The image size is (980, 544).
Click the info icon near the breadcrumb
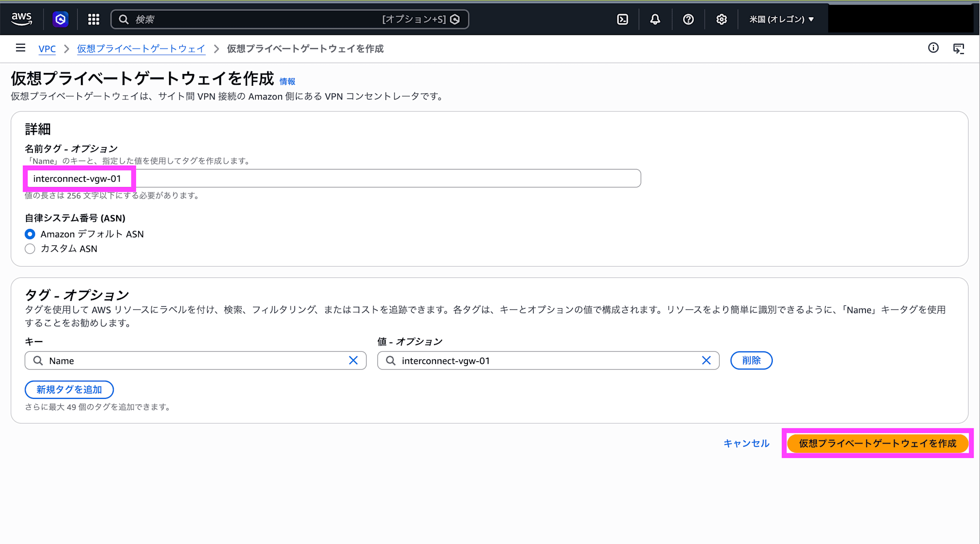click(x=933, y=48)
